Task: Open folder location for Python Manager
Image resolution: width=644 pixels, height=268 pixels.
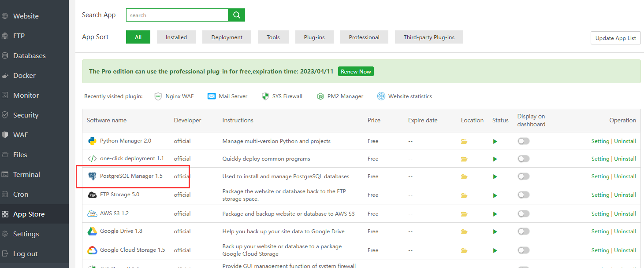Action: pyautogui.click(x=464, y=142)
